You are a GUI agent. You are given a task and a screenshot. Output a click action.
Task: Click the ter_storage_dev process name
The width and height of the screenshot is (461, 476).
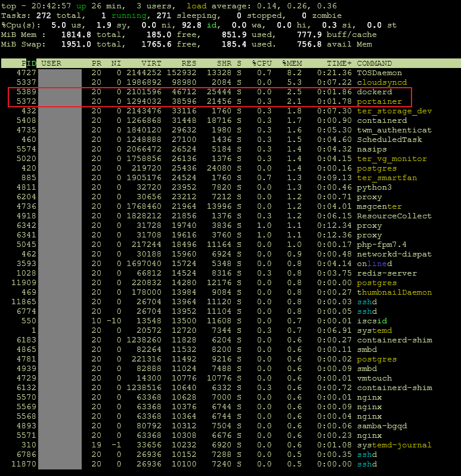394,111
